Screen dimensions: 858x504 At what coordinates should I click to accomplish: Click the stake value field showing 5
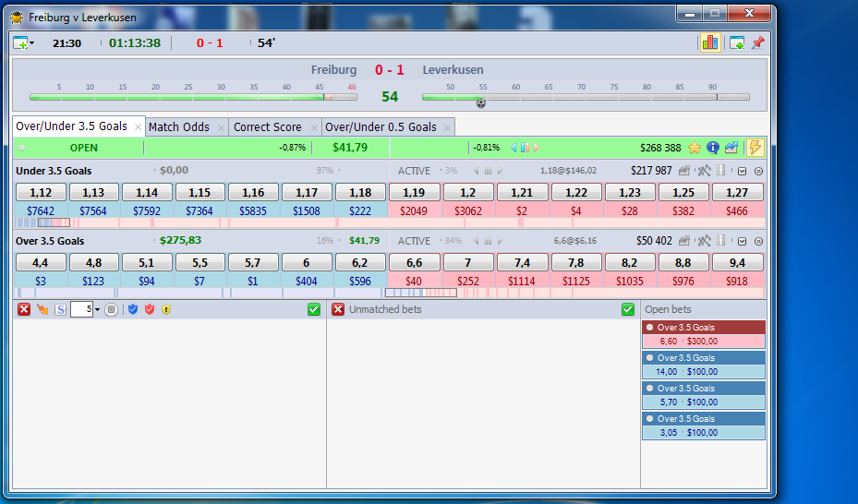pos(82,309)
